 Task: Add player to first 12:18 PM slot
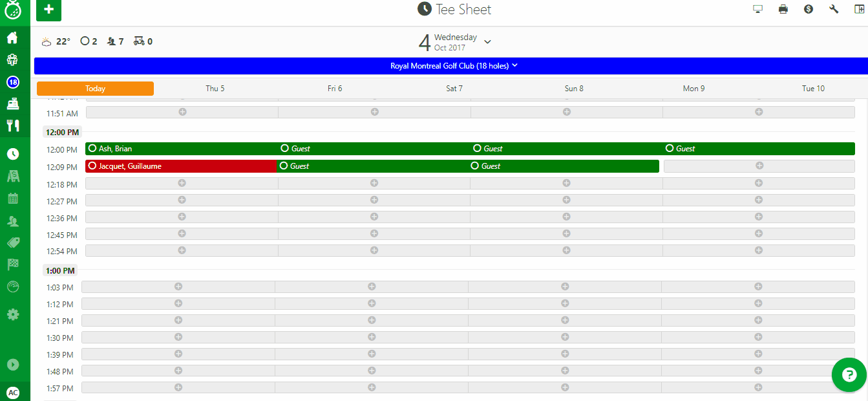182,184
